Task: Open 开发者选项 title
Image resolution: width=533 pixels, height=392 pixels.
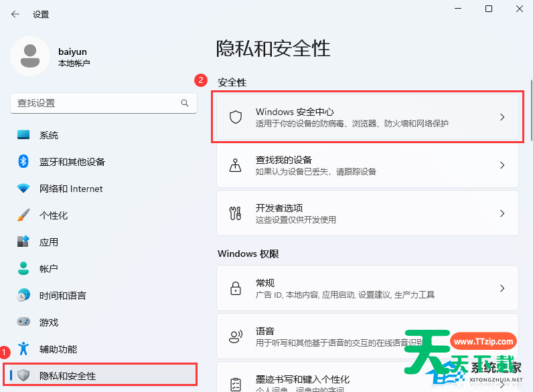Action: [x=279, y=208]
